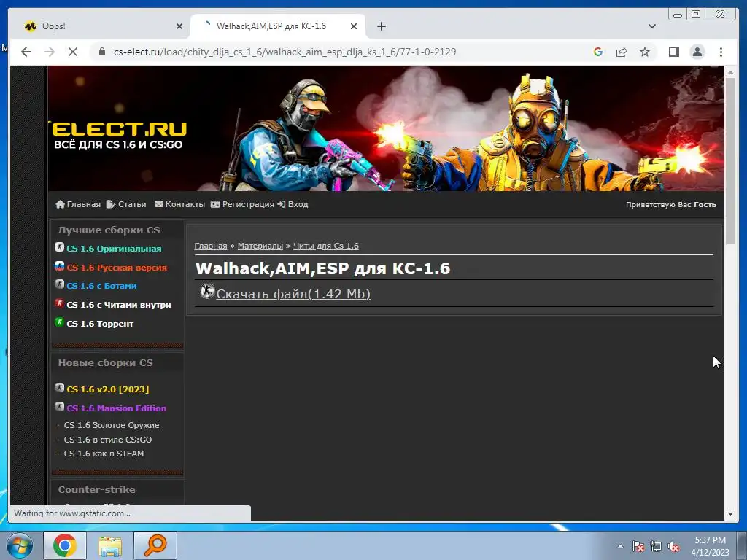Show hidden system tray icons
This screenshot has width=747, height=560.
pos(620,546)
